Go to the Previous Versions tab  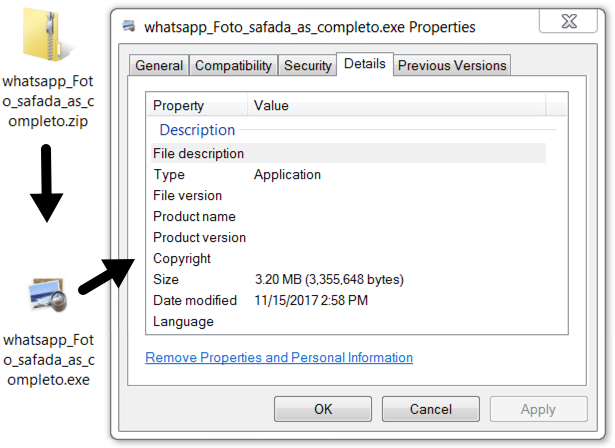click(x=452, y=65)
